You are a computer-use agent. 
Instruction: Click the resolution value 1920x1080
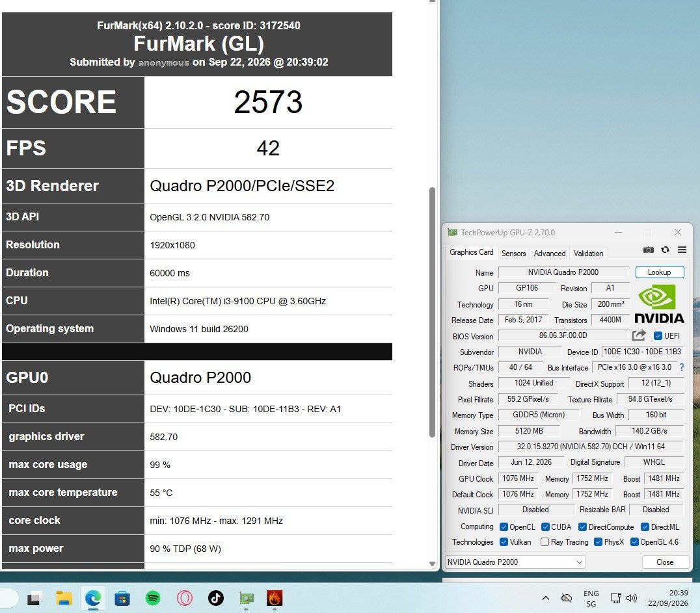(172, 245)
